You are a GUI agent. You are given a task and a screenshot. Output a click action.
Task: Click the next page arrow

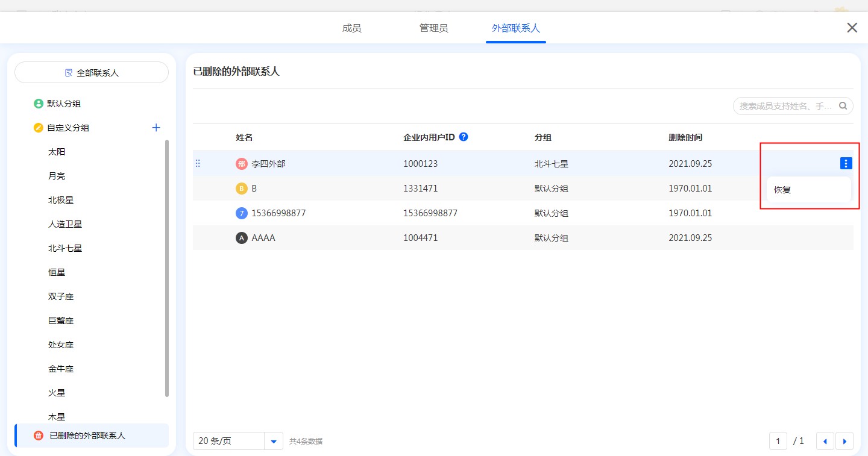pos(844,441)
